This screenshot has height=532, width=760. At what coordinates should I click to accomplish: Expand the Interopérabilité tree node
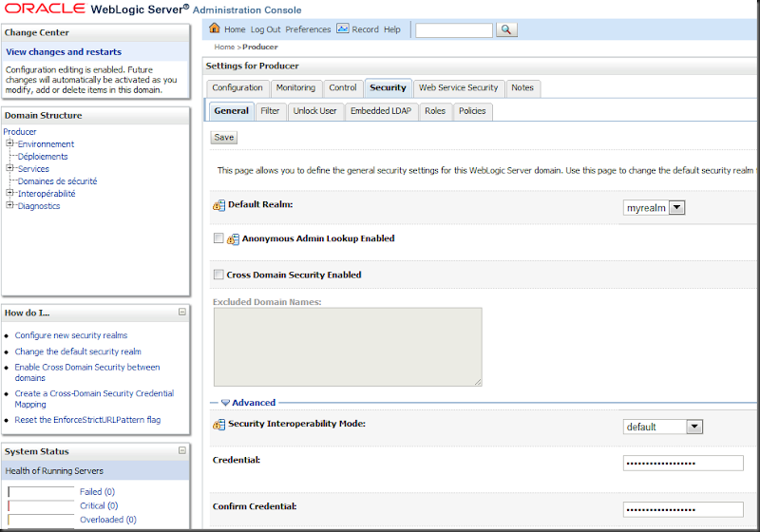(9, 192)
